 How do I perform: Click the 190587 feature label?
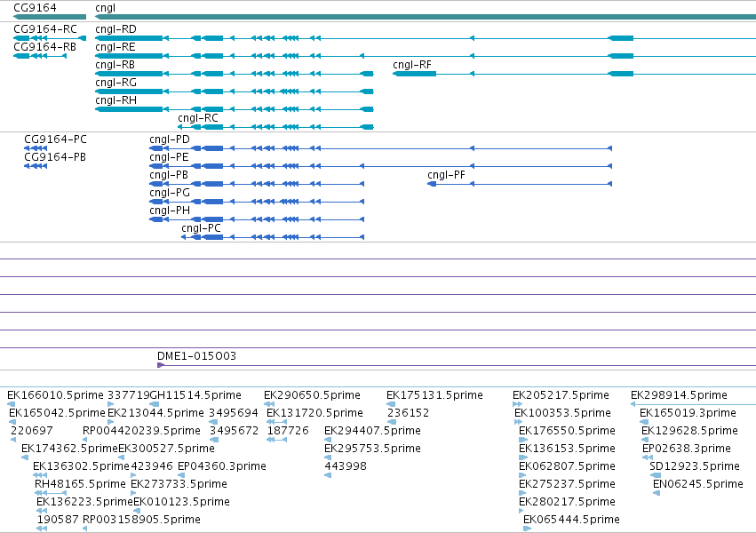(x=58, y=520)
